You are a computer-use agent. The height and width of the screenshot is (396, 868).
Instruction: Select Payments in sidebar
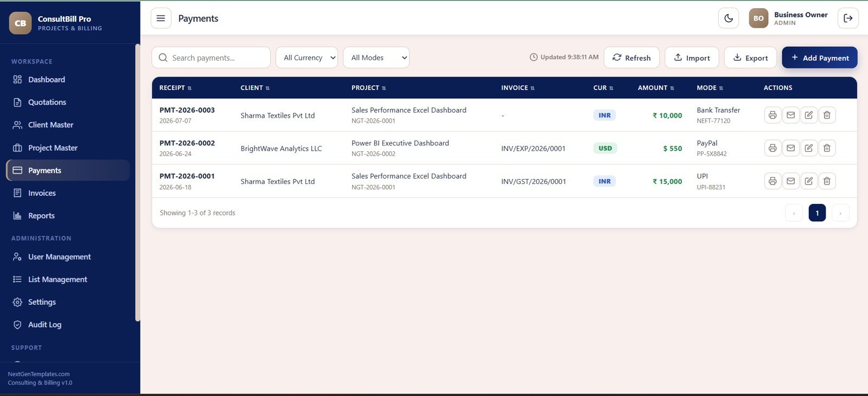tap(68, 170)
